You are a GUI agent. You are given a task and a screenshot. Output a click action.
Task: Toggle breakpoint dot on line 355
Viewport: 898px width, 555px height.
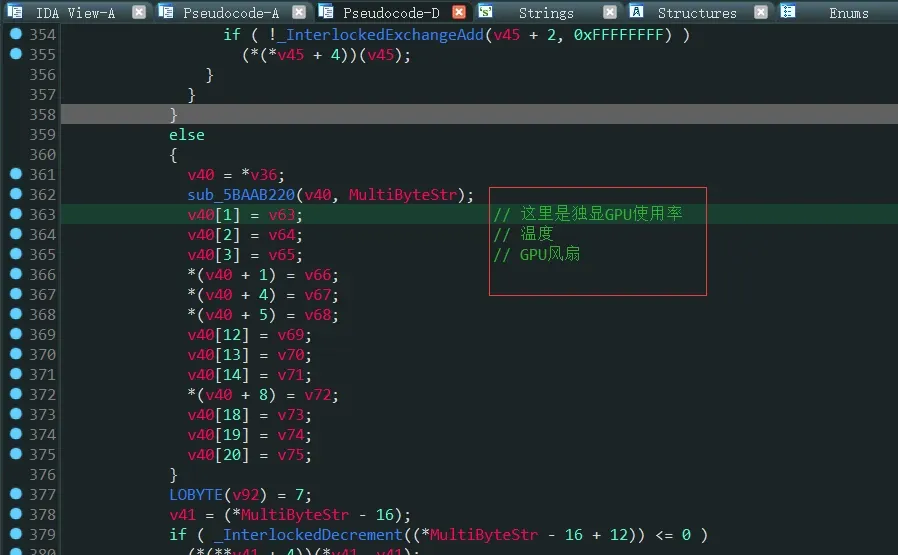click(x=16, y=54)
